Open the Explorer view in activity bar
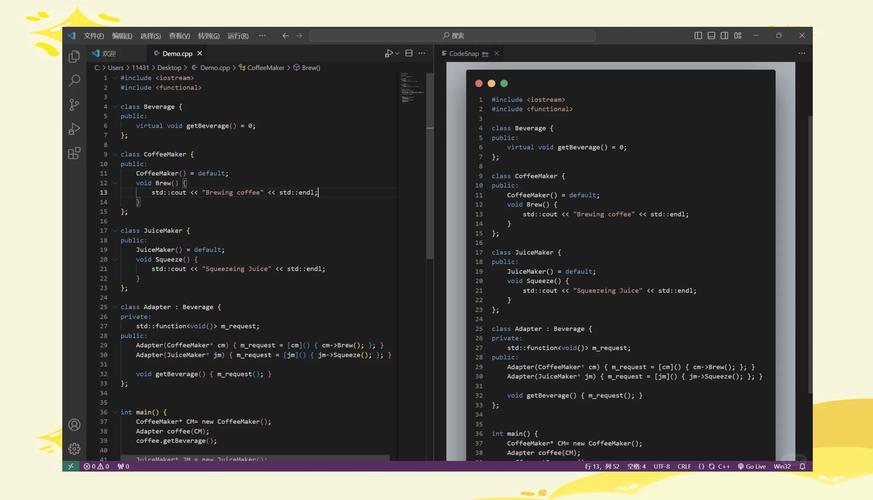This screenshot has height=500, width=873. click(x=74, y=55)
